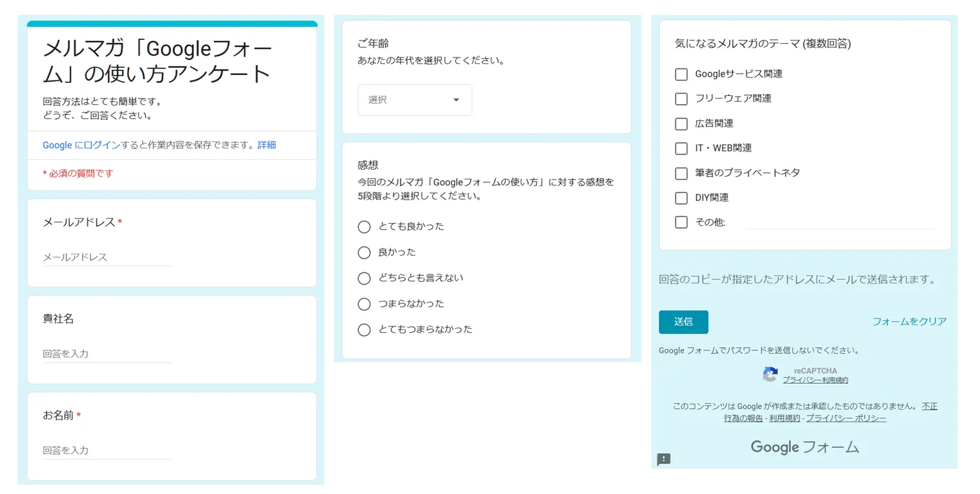The height and width of the screenshot is (494, 980).
Task: Check the Googleサービス関連 checkbox
Action: pos(681,74)
